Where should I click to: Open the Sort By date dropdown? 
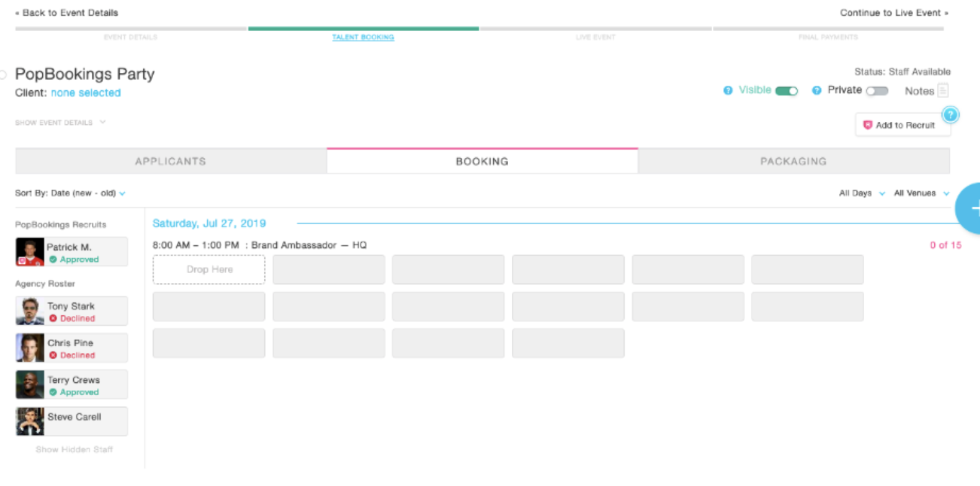click(x=70, y=193)
